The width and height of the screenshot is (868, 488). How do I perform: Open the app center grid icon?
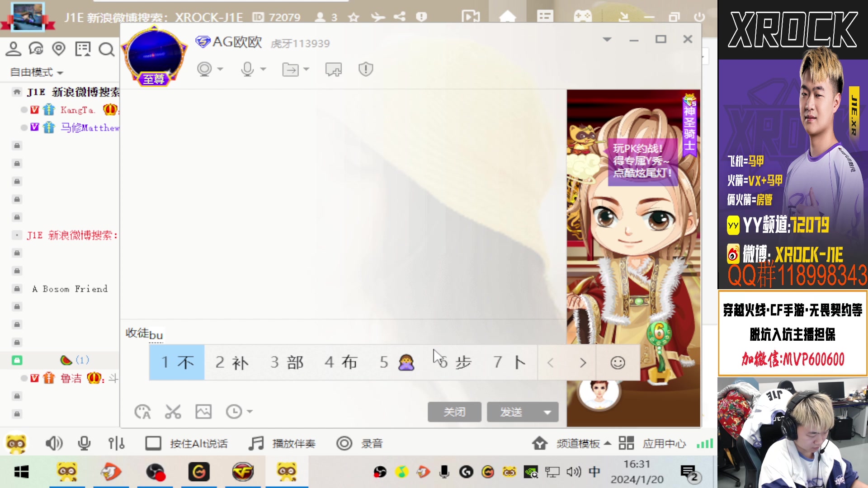pos(626,443)
